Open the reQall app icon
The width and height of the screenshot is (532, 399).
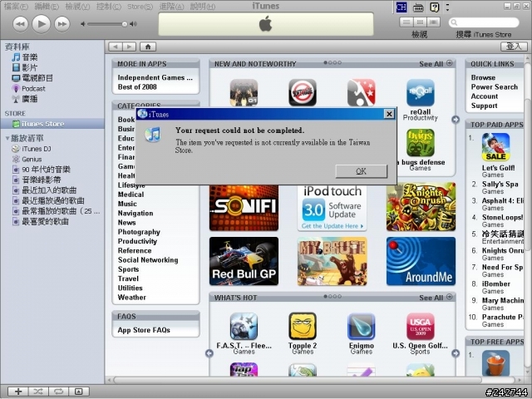[421, 92]
